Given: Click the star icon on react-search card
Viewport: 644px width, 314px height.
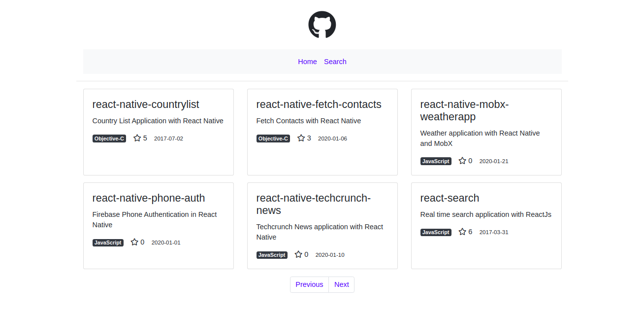Looking at the screenshot, I should click(x=462, y=232).
